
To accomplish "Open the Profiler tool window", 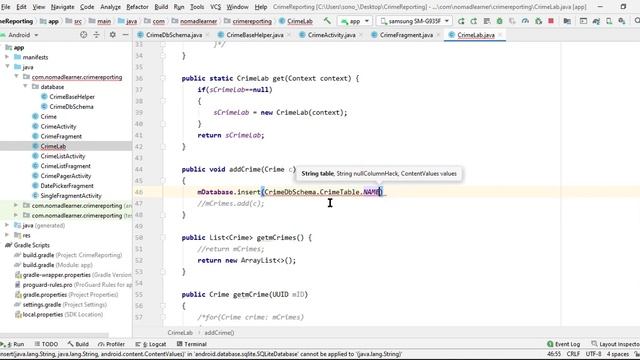I will [x=111, y=344].
